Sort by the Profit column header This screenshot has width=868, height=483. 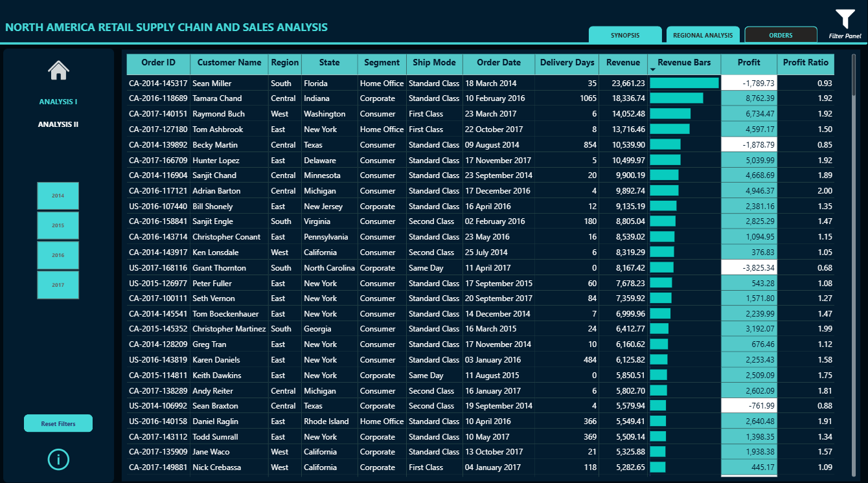749,63
